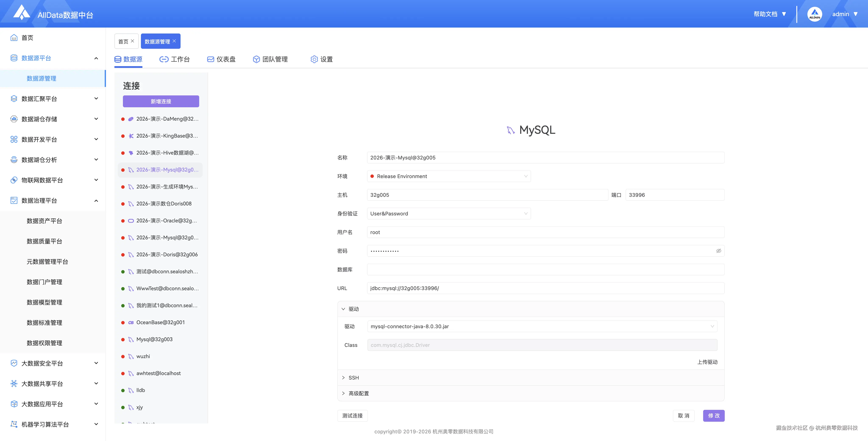
Task: Select connection awhtest@localhost
Action: [160, 373]
